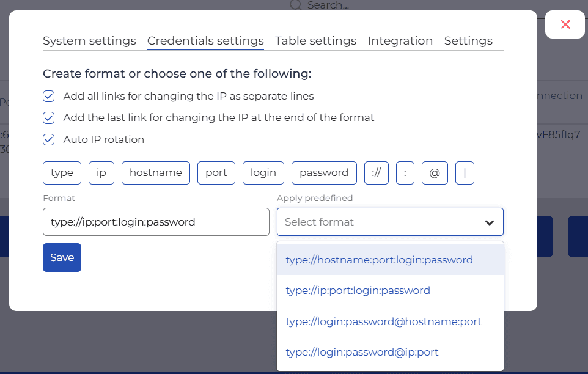
Task: Add the '@' separator token
Action: [x=435, y=172]
